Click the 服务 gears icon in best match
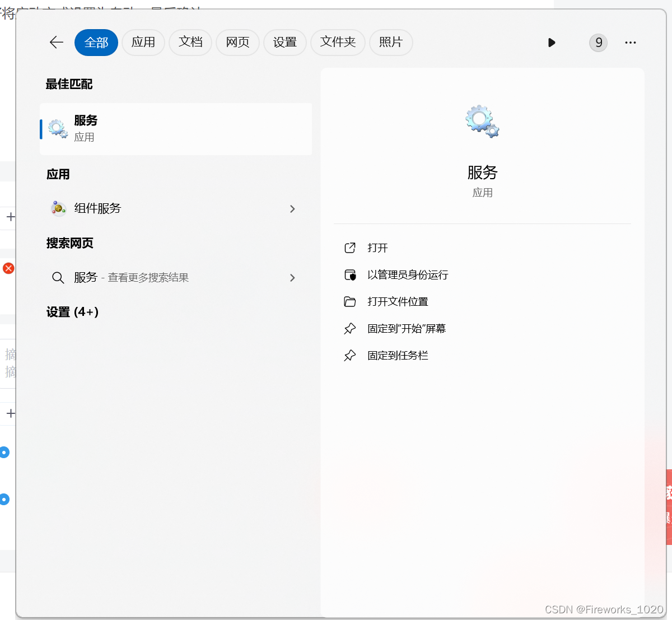This screenshot has height=620, width=672. pos(58,129)
